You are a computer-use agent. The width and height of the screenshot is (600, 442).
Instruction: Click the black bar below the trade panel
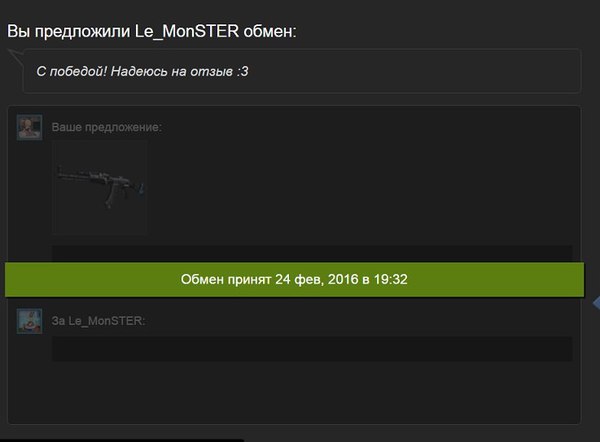(x=122, y=440)
